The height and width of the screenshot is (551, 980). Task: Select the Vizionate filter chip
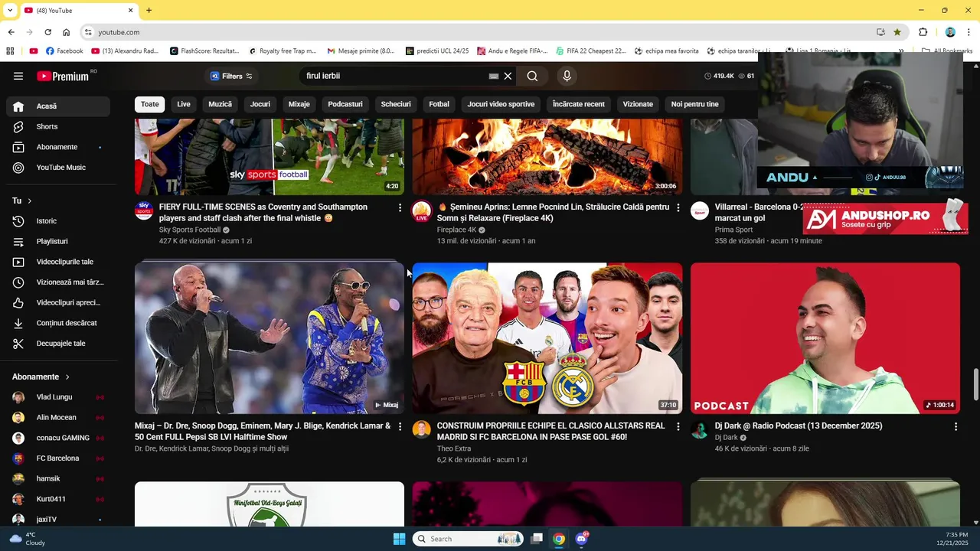(638, 104)
